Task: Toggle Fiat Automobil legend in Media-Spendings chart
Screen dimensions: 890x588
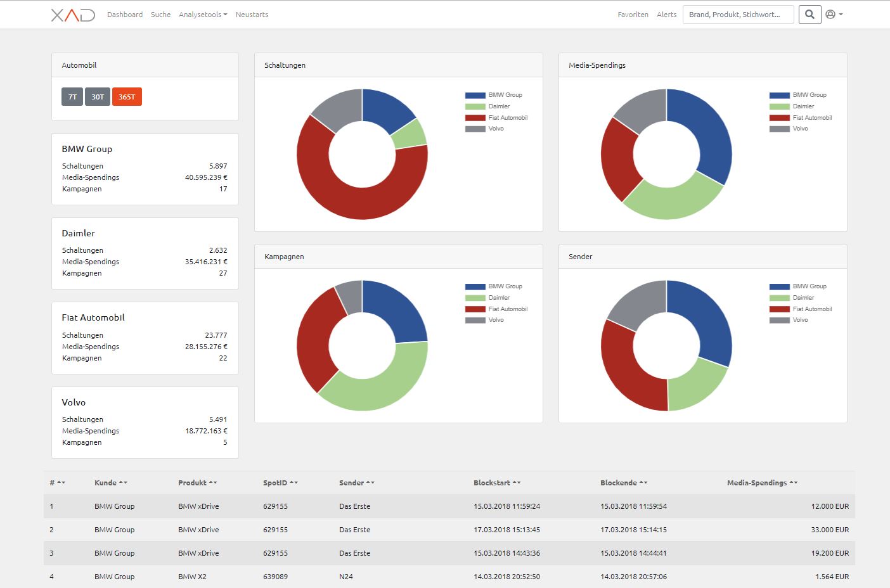Action: click(x=801, y=118)
